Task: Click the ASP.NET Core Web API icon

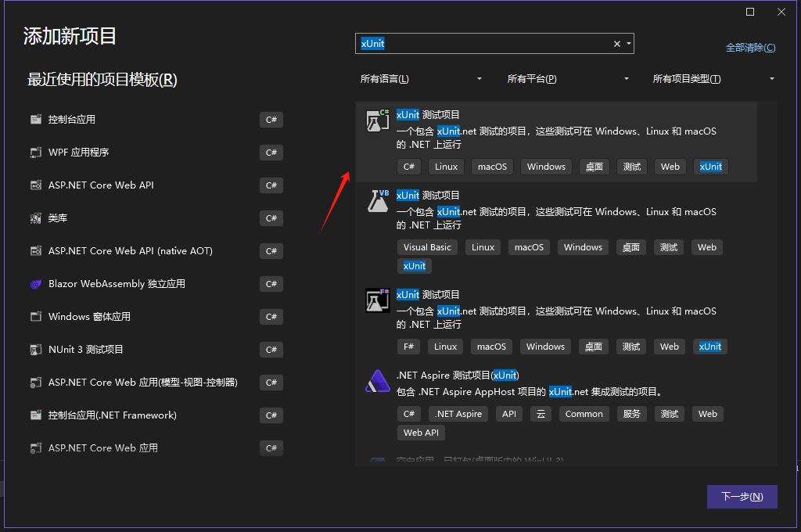Action: point(36,185)
